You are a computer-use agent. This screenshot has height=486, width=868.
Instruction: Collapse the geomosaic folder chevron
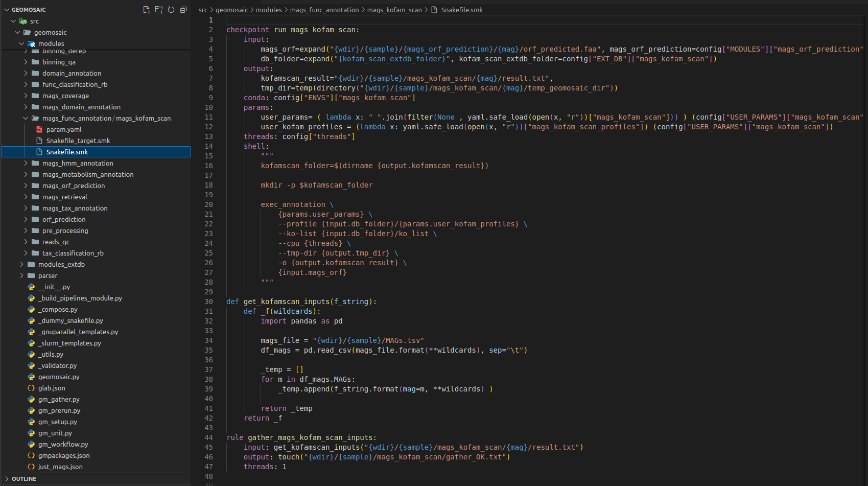[x=17, y=32]
